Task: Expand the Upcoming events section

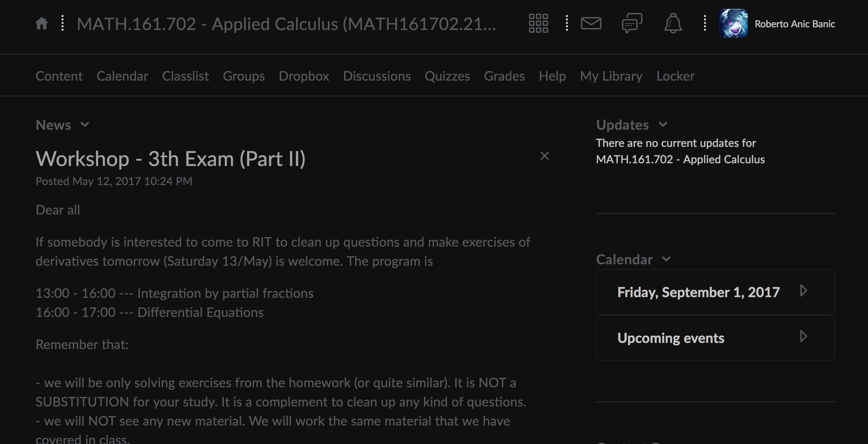Action: tap(803, 337)
